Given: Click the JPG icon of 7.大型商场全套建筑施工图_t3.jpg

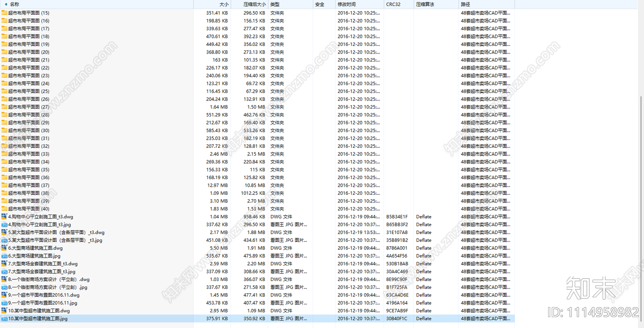Looking at the screenshot, I should point(4,272).
